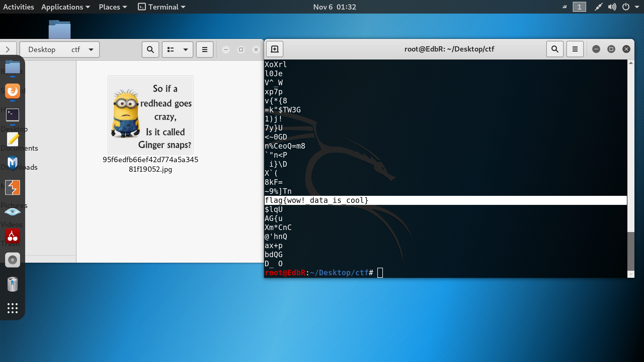Minimize the terminal window
This screenshot has height=362, width=644.
click(596, 49)
